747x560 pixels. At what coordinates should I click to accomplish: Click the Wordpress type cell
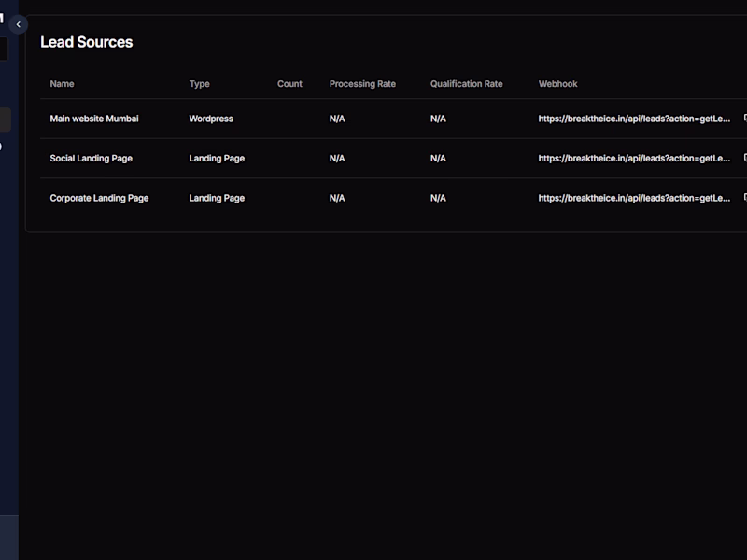pyautogui.click(x=211, y=119)
